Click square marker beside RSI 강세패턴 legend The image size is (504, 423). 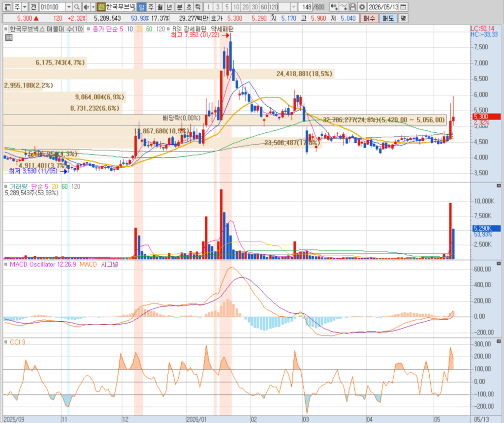[x=168, y=29]
